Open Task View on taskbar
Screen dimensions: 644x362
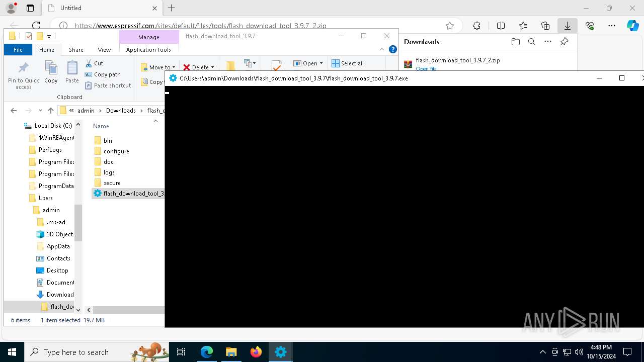[x=181, y=352]
